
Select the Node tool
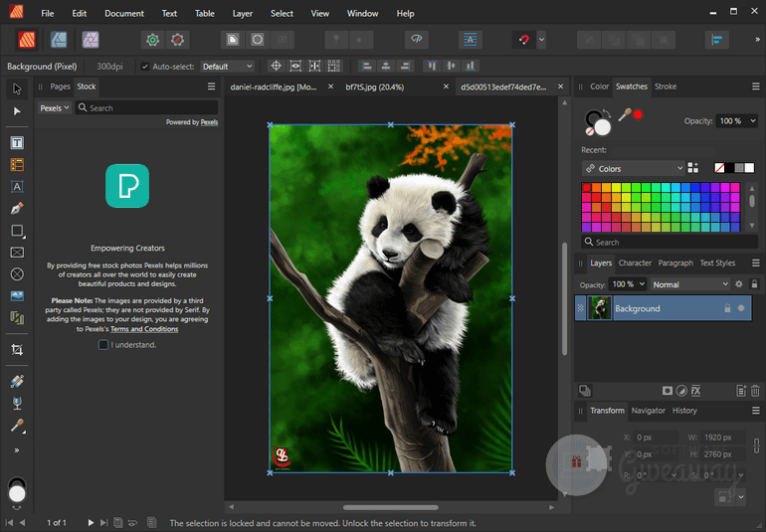point(17,111)
